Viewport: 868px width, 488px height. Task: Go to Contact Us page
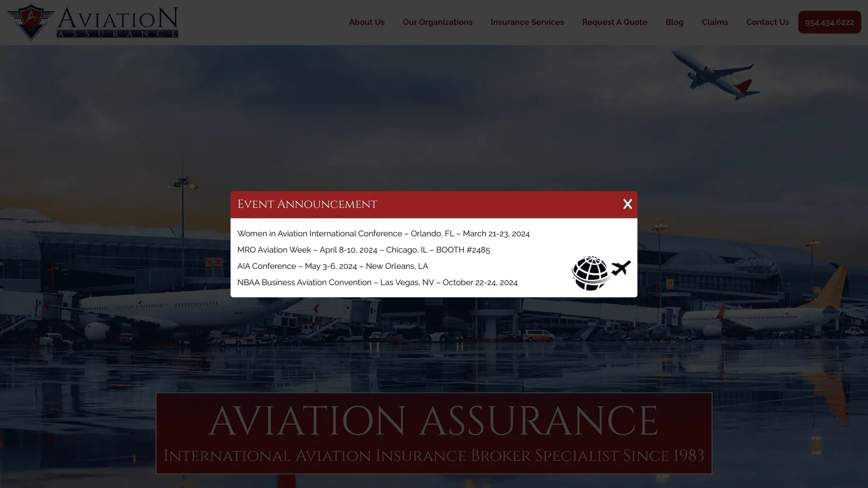click(768, 22)
